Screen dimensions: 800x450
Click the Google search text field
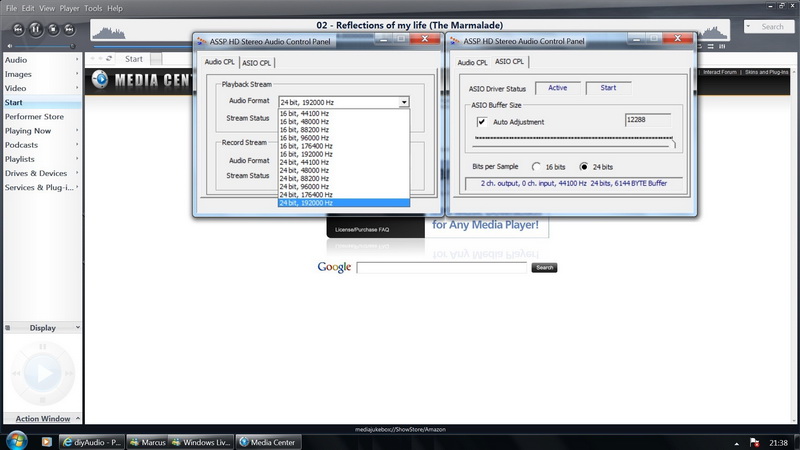click(x=441, y=268)
